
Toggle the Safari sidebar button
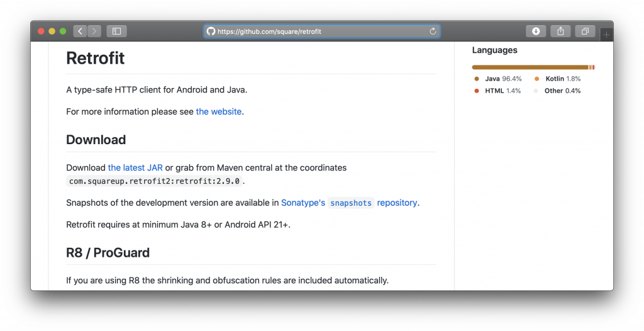point(116,31)
